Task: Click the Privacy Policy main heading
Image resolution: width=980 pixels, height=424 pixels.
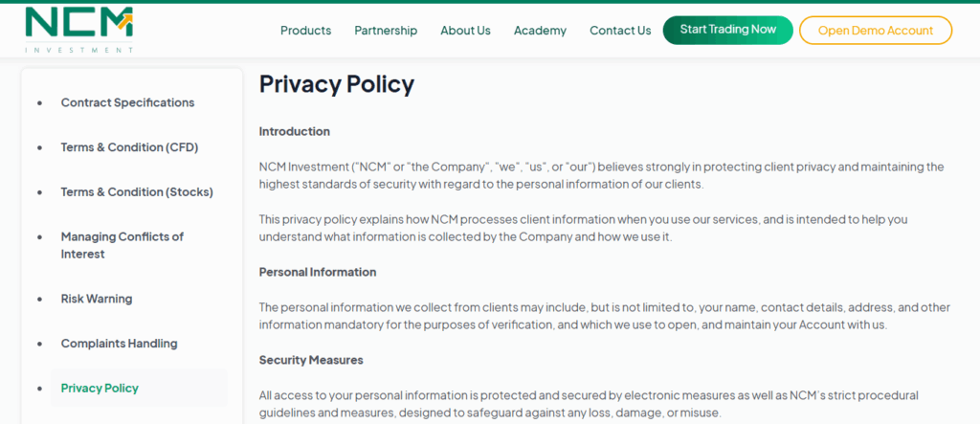Action: click(336, 84)
